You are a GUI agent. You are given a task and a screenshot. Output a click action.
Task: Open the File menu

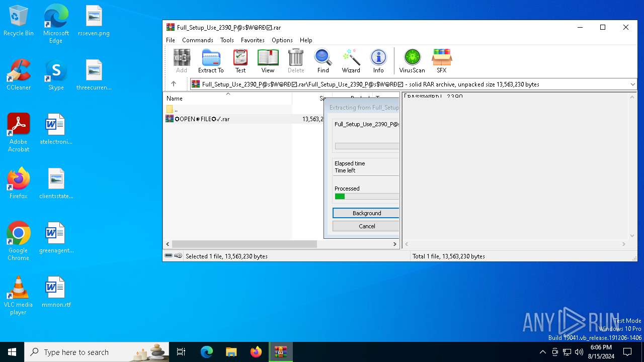(x=171, y=40)
